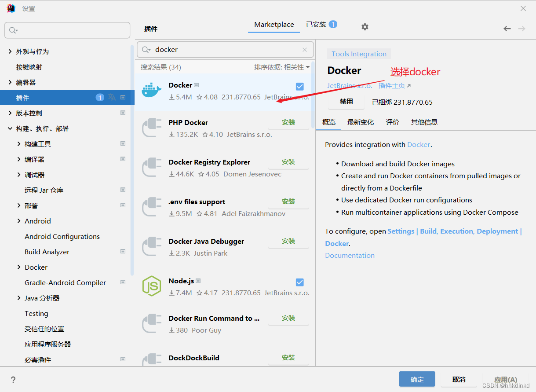536x392 pixels.
Task: Click the bundled icon next to Docker name
Action: [197, 85]
